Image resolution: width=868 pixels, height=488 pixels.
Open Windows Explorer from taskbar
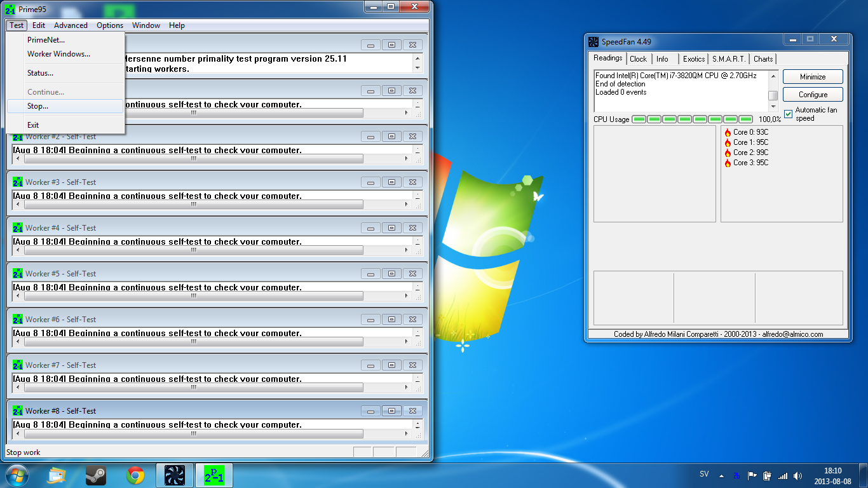tap(57, 475)
